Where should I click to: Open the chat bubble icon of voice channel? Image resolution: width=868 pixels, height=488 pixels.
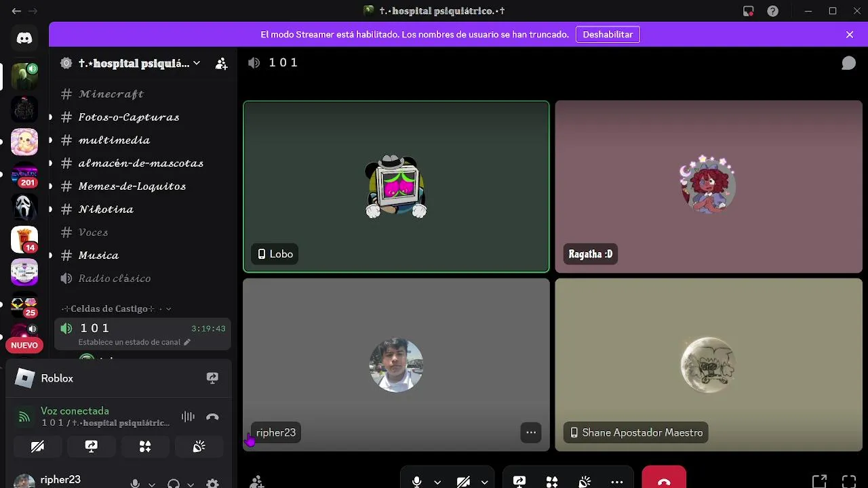point(848,63)
